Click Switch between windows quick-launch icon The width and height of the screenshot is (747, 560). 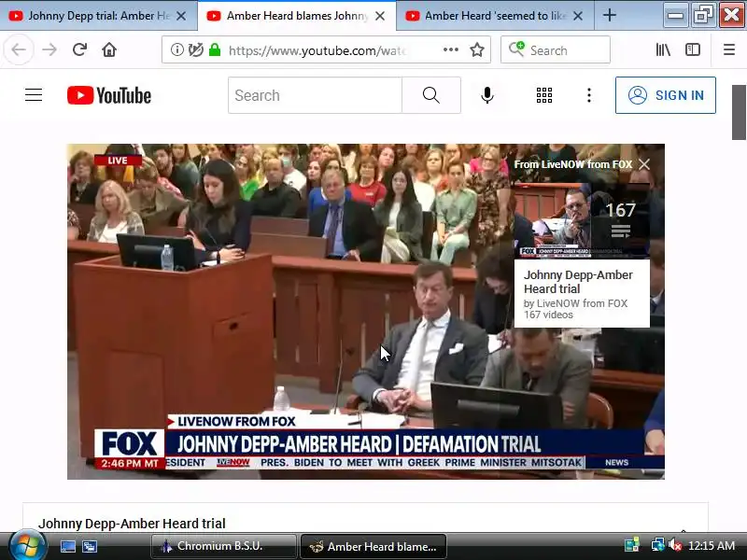point(90,546)
